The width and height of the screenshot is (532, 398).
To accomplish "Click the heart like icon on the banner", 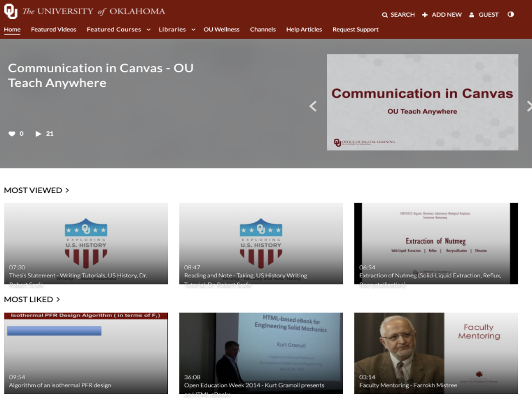I will tap(12, 134).
